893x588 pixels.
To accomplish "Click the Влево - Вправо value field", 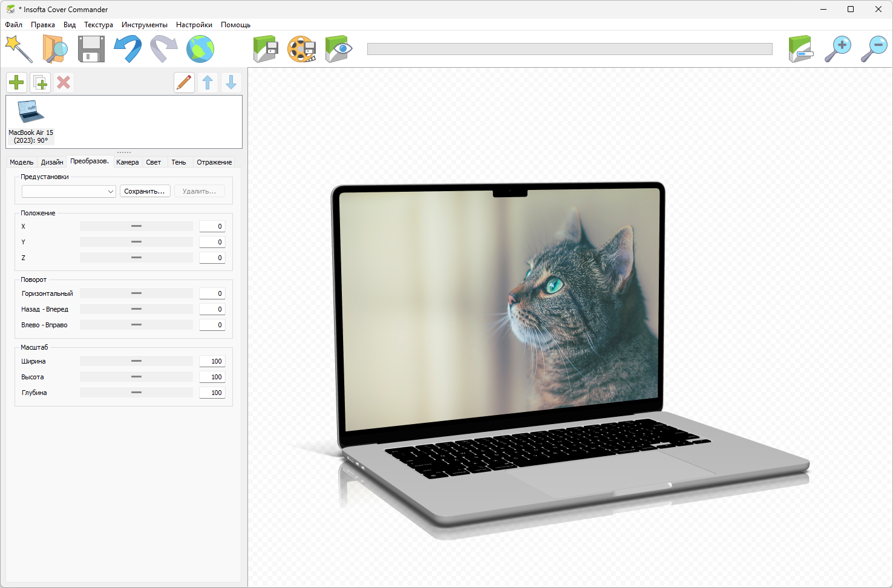I will click(212, 325).
